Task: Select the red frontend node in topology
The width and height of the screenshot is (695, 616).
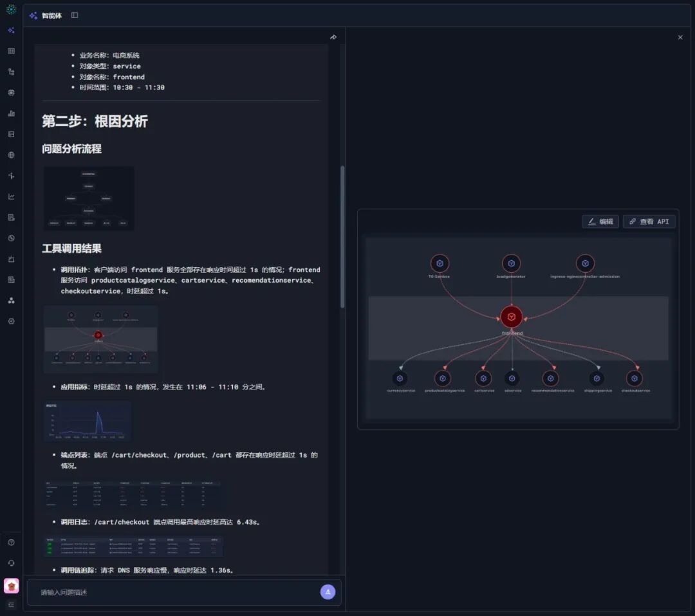Action: 512,317
